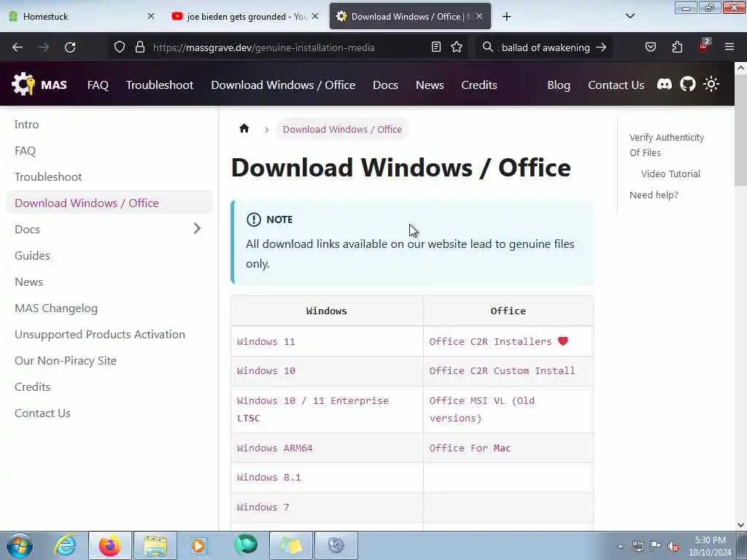The width and height of the screenshot is (747, 560).
Task: Open Office C2R Custom Install link
Action: point(502,370)
